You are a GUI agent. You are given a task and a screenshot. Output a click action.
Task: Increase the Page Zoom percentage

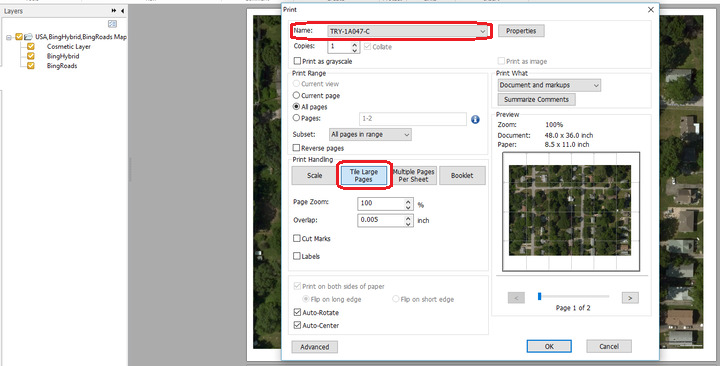coord(409,201)
